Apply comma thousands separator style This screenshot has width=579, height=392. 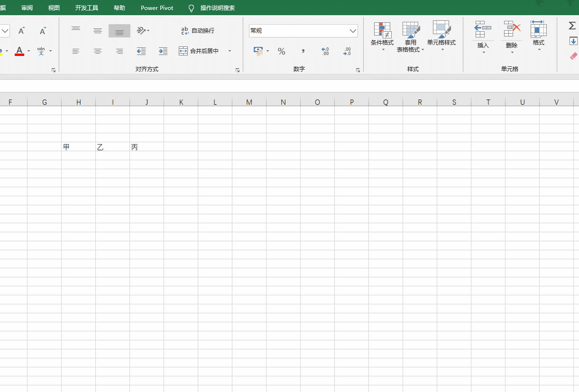click(x=303, y=51)
